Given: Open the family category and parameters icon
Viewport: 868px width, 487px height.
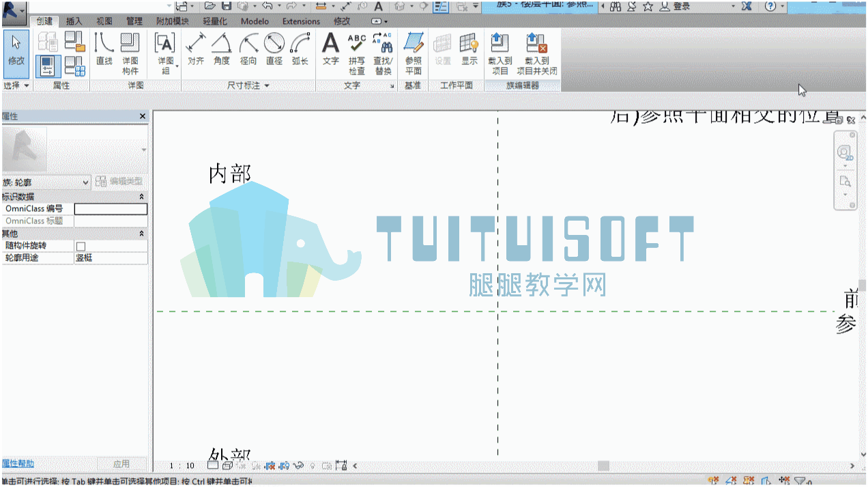Looking at the screenshot, I should click(75, 42).
